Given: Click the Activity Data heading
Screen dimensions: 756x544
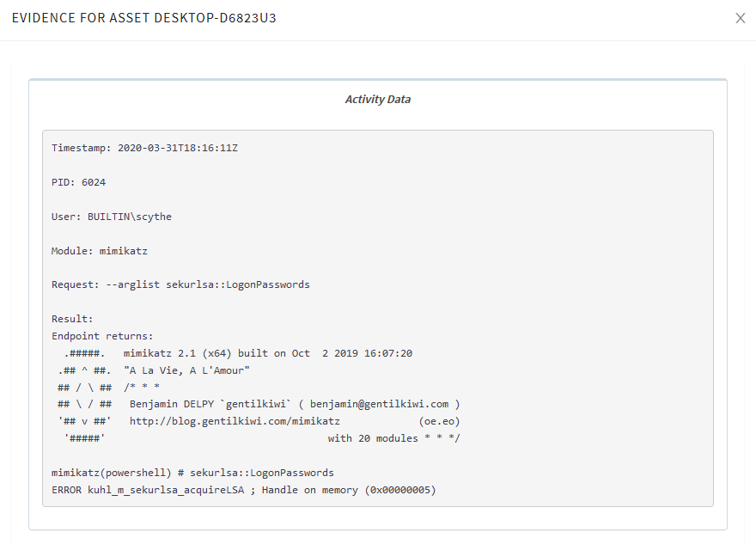Looking at the screenshot, I should coord(377,100).
